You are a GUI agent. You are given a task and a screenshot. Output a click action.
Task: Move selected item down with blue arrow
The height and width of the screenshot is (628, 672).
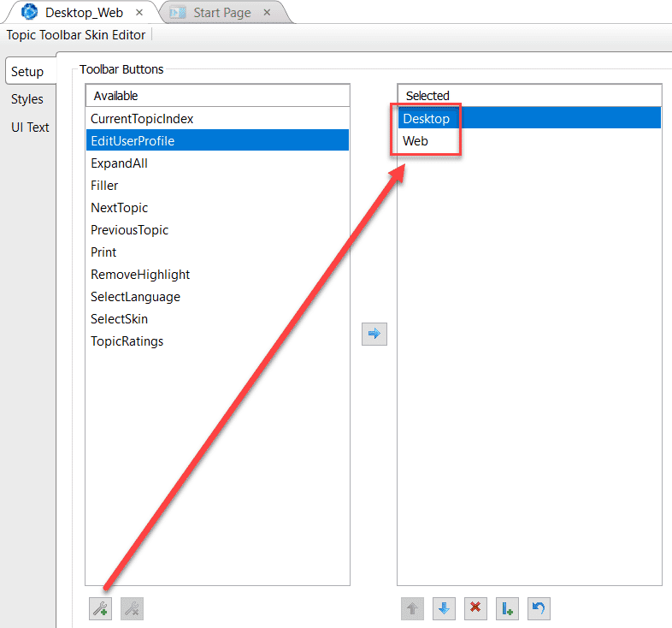coord(444,608)
